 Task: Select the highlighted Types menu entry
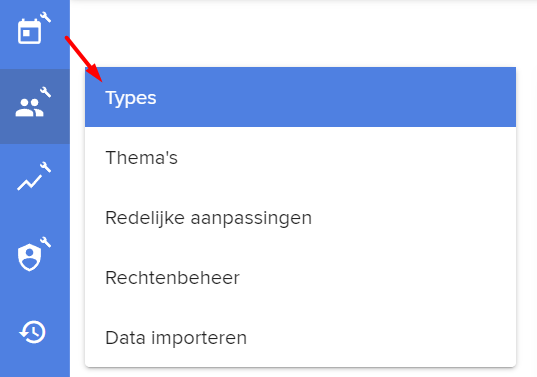(300, 97)
